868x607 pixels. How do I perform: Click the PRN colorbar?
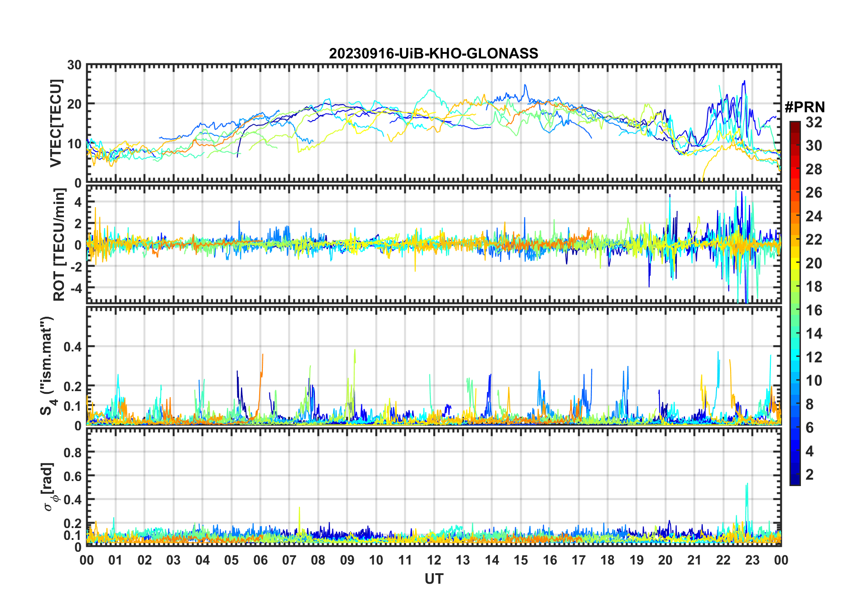[795, 303]
